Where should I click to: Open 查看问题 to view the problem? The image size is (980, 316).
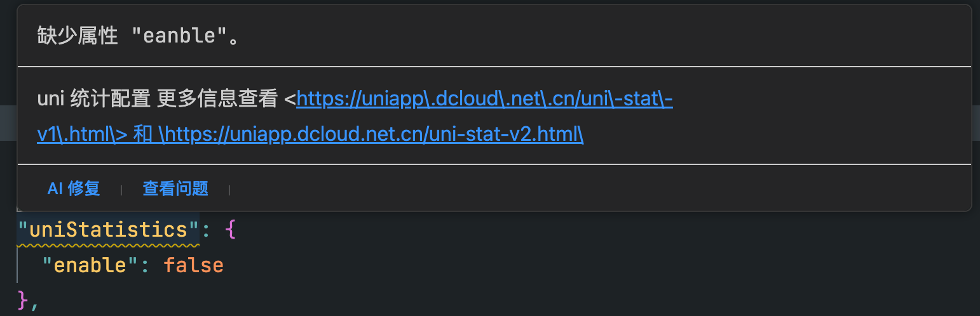175,188
